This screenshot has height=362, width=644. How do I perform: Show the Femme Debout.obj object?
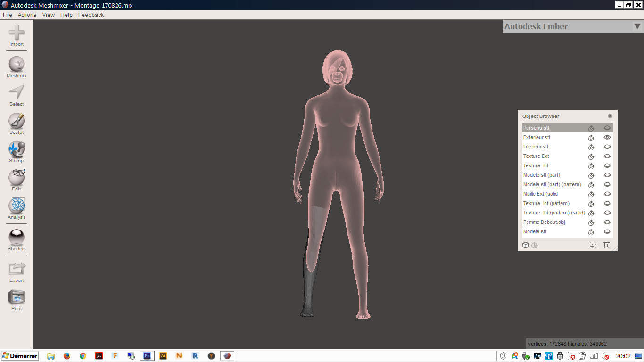point(607,222)
